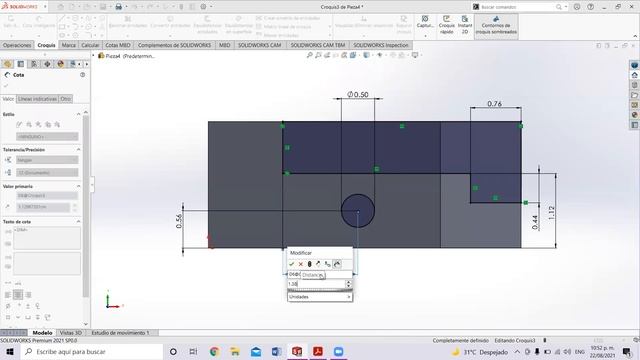Open the SOLIDWORKS logo menu arrow
This screenshot has width=640, height=360.
[45, 7]
